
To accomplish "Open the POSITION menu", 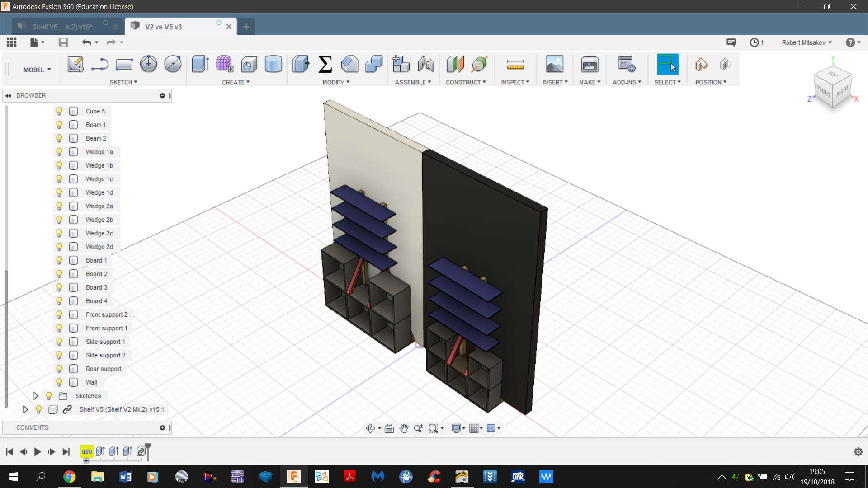I will click(711, 82).
